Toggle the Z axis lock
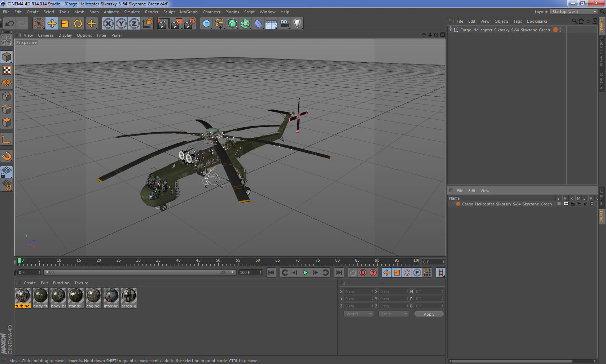 point(134,24)
